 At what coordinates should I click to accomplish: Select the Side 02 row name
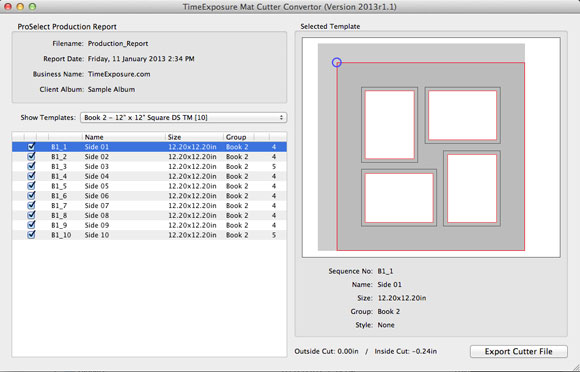pos(97,157)
